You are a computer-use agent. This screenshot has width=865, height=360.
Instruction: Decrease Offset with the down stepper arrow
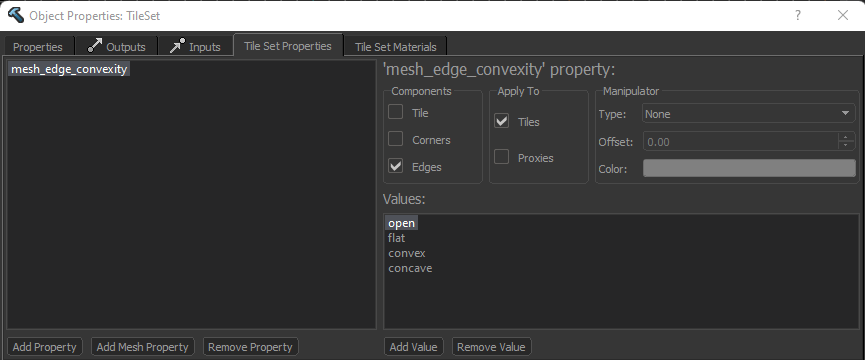[x=846, y=146]
